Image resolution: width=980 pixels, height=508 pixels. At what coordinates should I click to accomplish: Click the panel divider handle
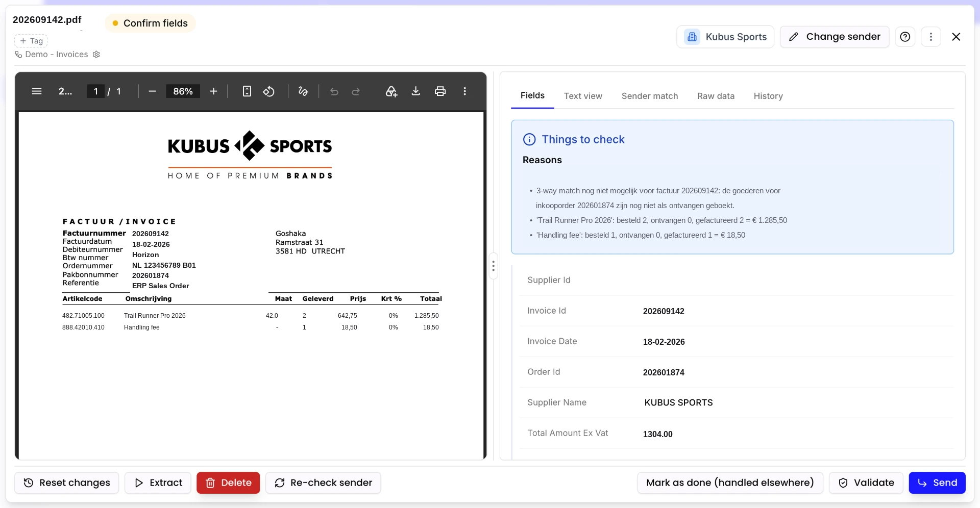pos(493,266)
